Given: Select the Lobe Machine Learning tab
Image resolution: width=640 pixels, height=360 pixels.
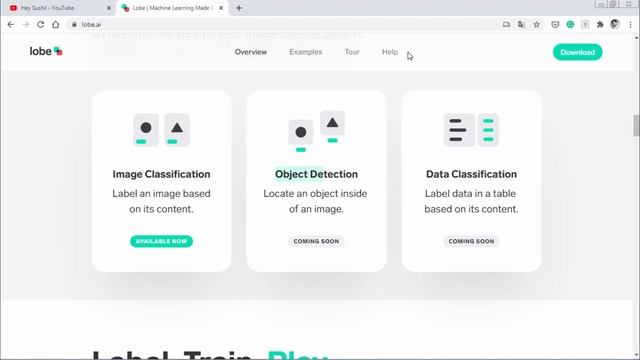Looking at the screenshot, I should tap(172, 8).
